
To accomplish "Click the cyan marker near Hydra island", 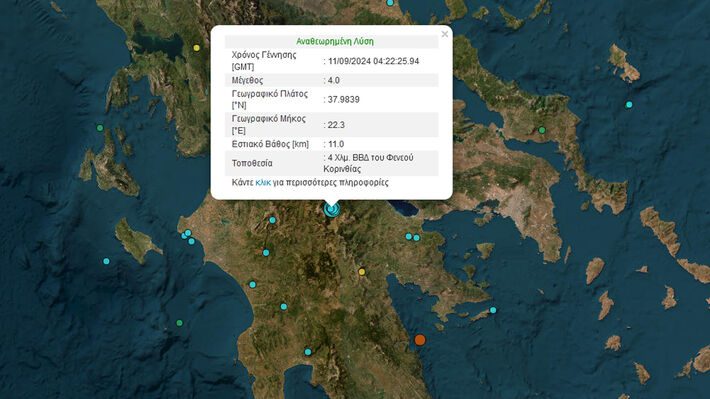I will click(493, 310).
